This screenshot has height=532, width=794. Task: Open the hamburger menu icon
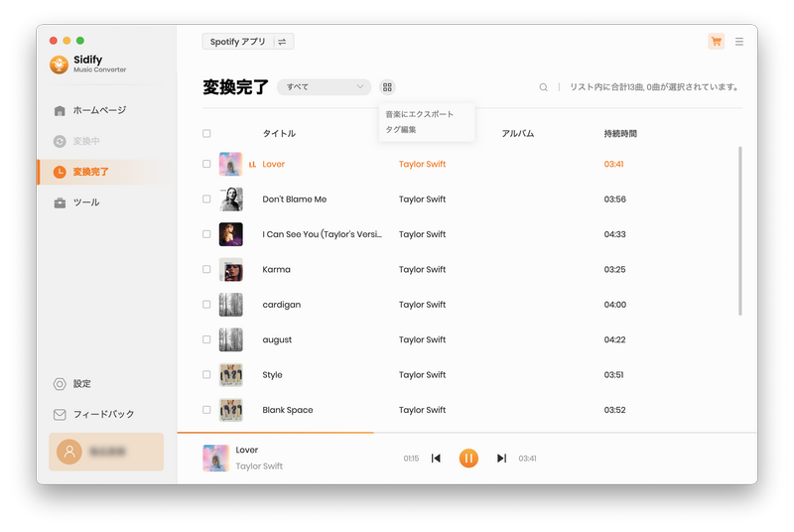tap(739, 42)
